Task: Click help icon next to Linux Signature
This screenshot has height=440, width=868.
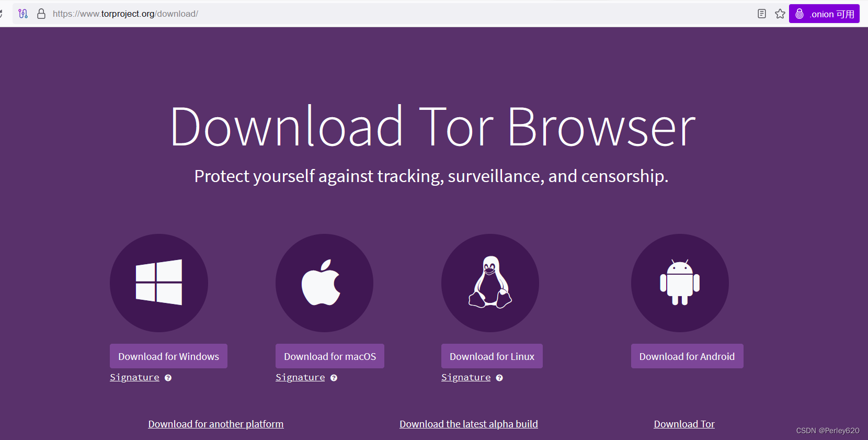Action: (x=499, y=378)
